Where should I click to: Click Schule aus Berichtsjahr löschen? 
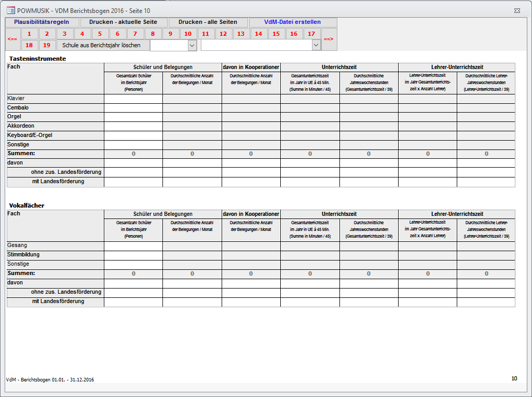click(x=101, y=45)
